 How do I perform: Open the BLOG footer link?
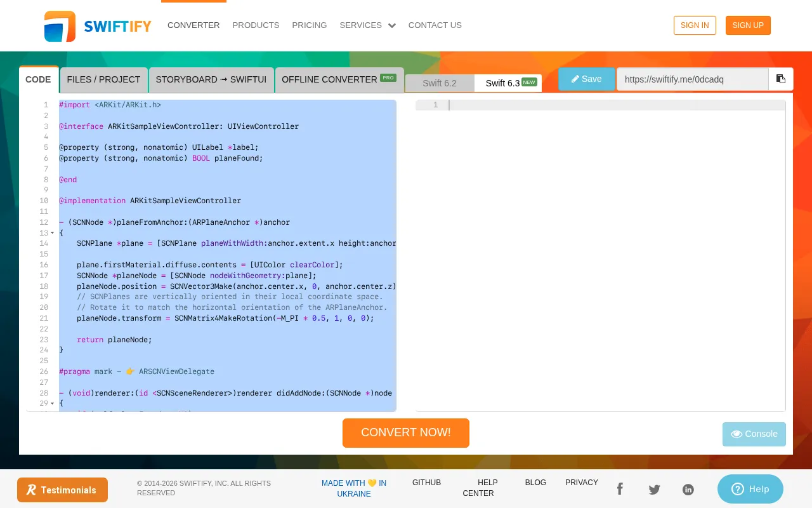click(535, 483)
